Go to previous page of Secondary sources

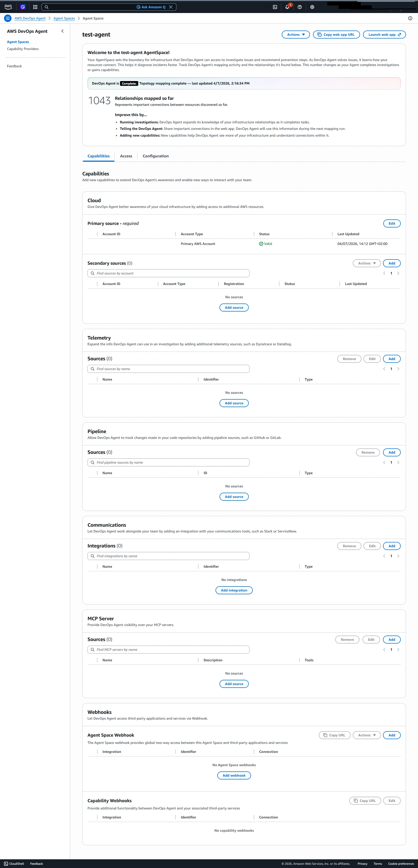point(384,273)
